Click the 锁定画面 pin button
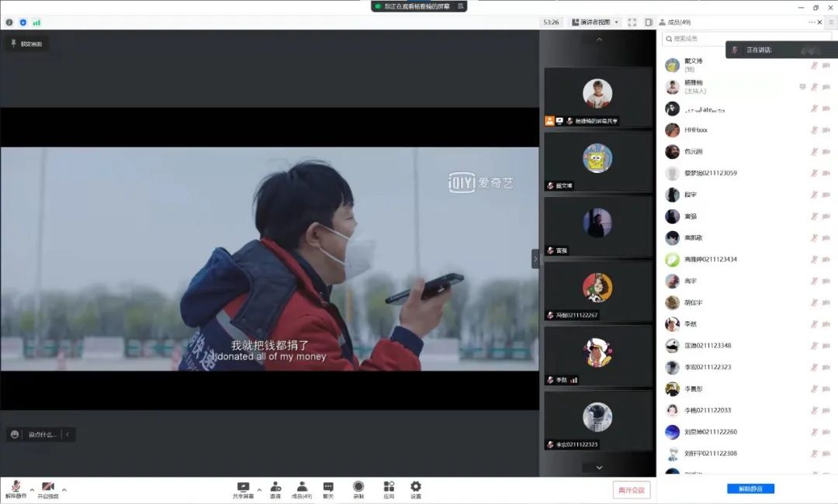The height and width of the screenshot is (504, 838). point(26,43)
